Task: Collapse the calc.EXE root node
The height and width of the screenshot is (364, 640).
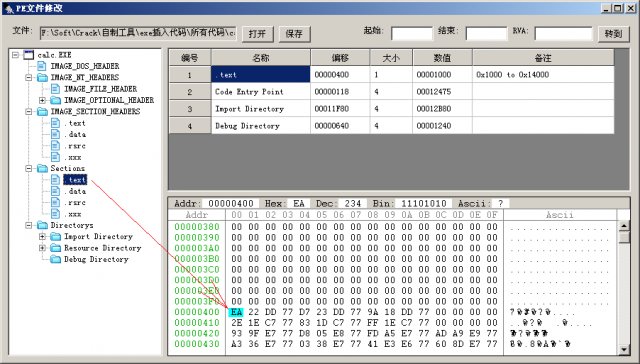Action: point(16,55)
